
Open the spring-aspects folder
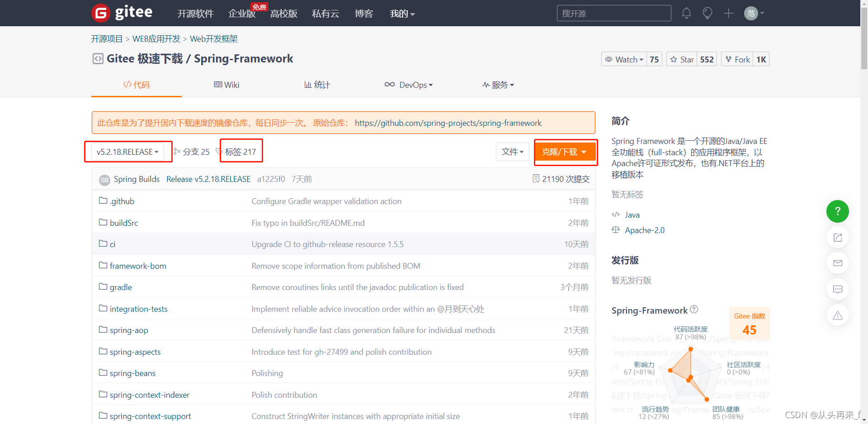[135, 352]
